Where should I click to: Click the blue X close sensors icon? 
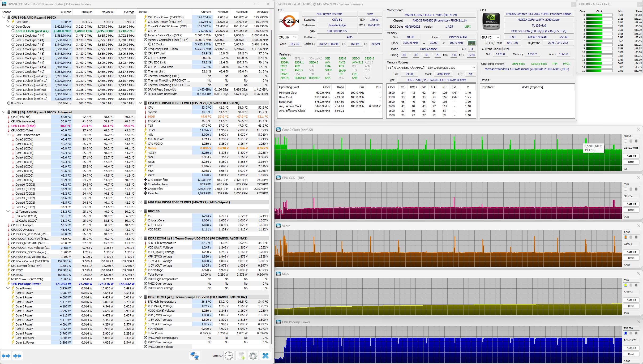tap(265, 356)
